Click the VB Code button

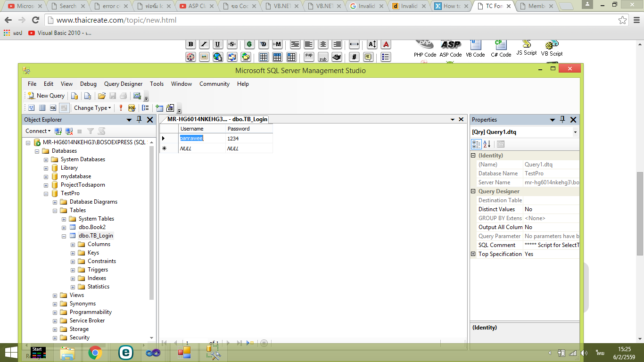[x=475, y=49]
